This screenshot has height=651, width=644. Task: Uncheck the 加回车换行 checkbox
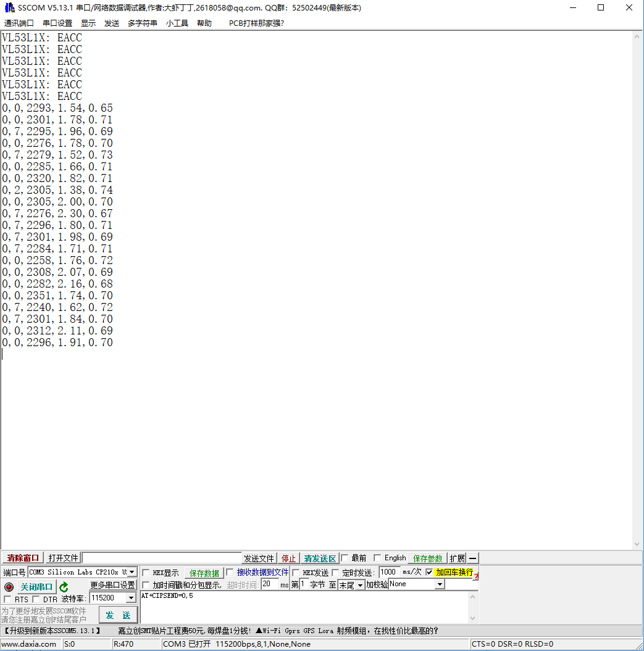[429, 572]
